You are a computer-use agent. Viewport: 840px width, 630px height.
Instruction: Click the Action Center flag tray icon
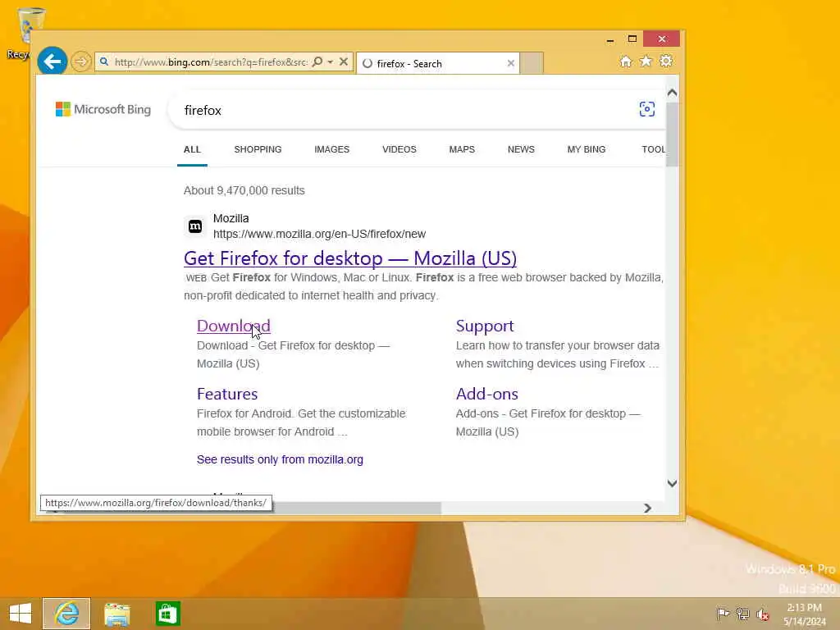coord(723,614)
